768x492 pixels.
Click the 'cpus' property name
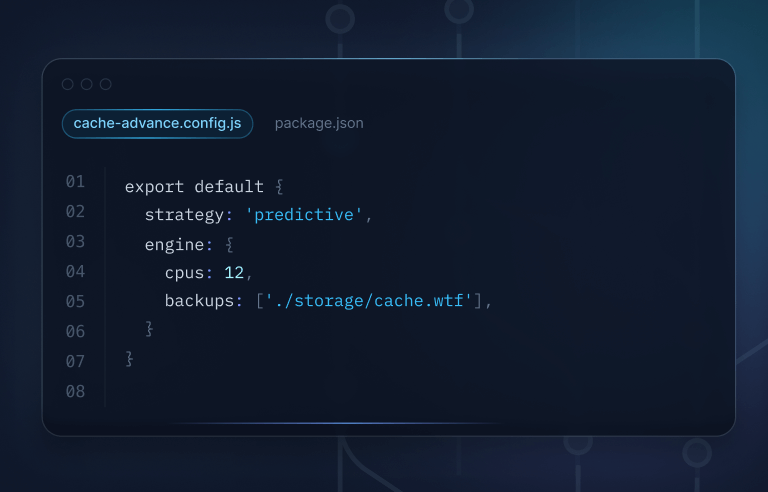pyautogui.click(x=184, y=273)
